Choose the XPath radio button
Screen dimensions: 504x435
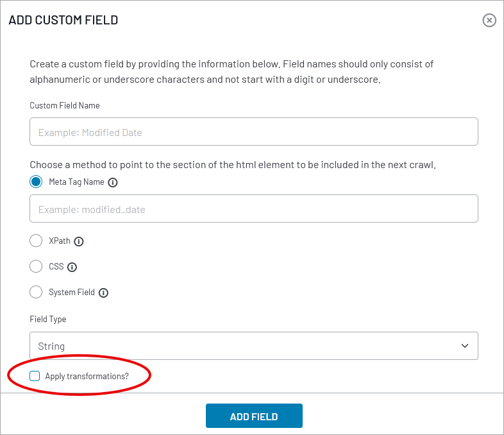click(x=36, y=241)
